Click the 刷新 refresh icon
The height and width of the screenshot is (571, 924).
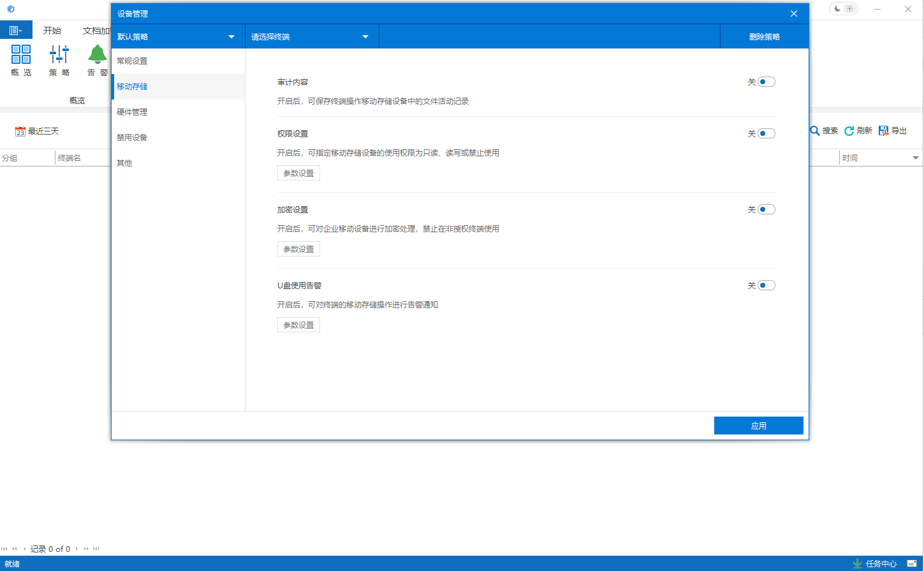click(849, 131)
